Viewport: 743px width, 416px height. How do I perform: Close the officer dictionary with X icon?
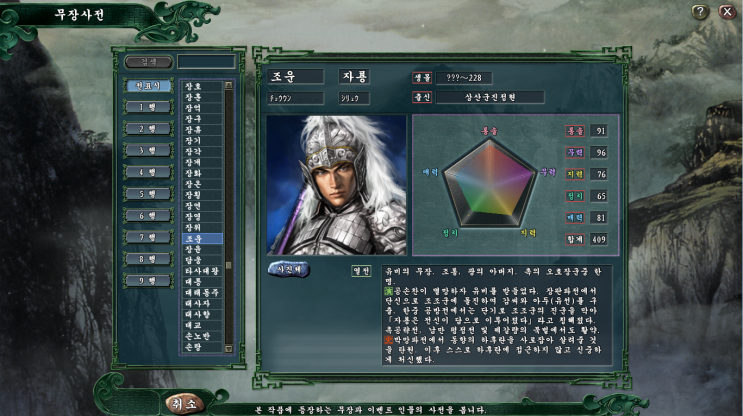727,11
